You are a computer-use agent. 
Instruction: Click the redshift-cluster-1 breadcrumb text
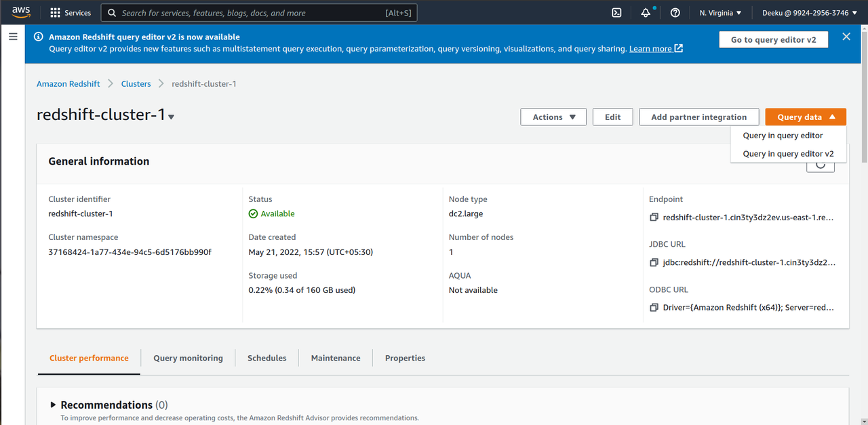(x=204, y=84)
